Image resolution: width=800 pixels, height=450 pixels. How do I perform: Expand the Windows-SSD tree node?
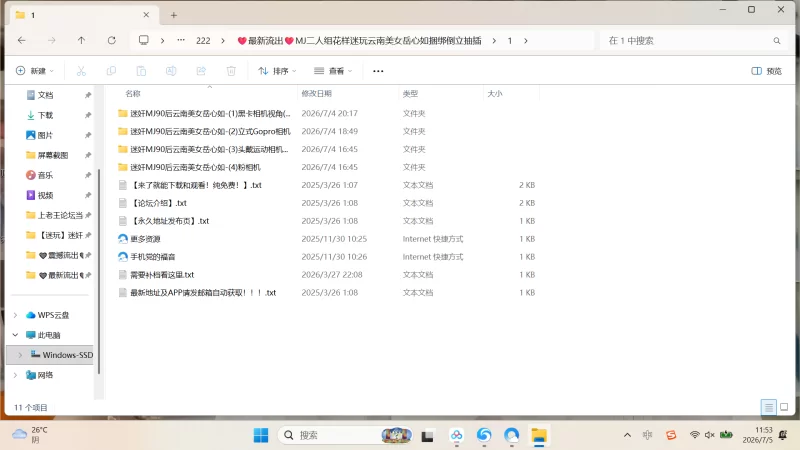(20, 355)
